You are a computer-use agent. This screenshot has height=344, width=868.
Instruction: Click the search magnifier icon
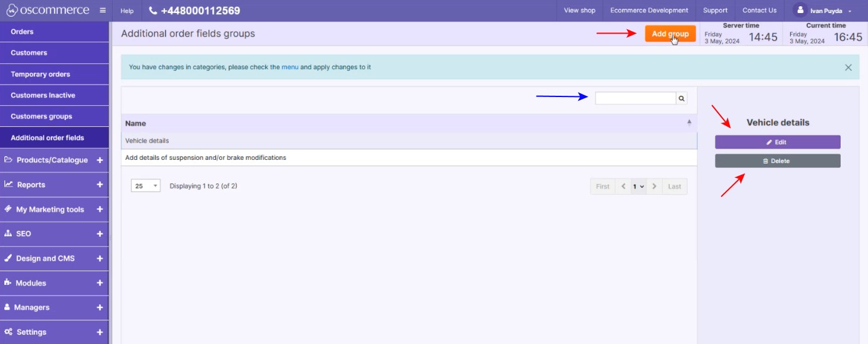(x=681, y=98)
